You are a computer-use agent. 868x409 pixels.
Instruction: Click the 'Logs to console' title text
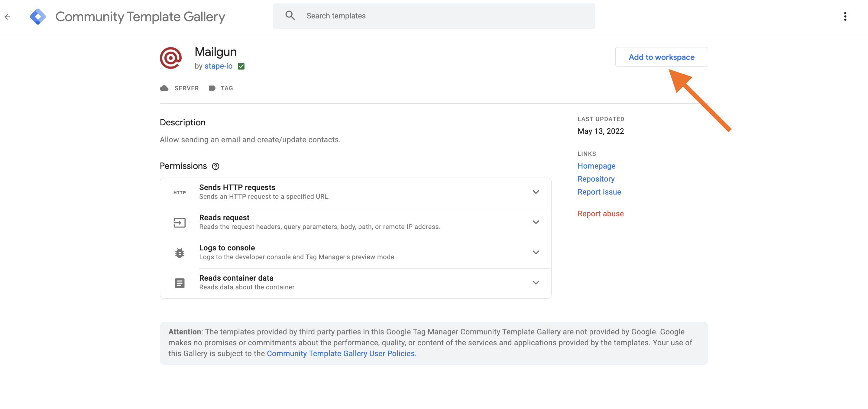(227, 248)
